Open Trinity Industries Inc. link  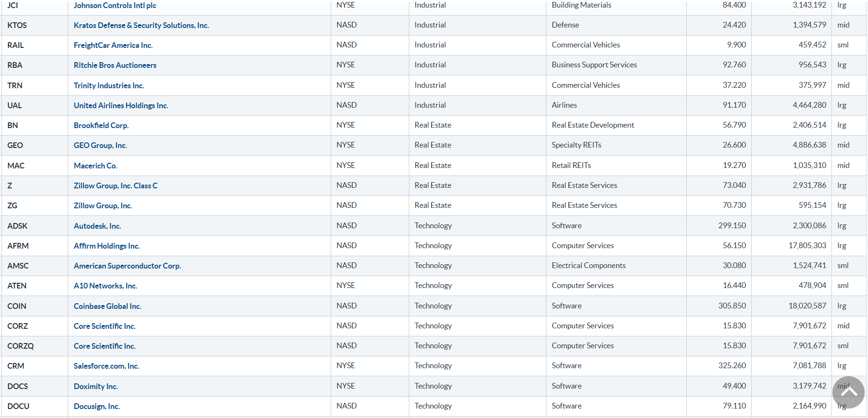pyautogui.click(x=109, y=85)
